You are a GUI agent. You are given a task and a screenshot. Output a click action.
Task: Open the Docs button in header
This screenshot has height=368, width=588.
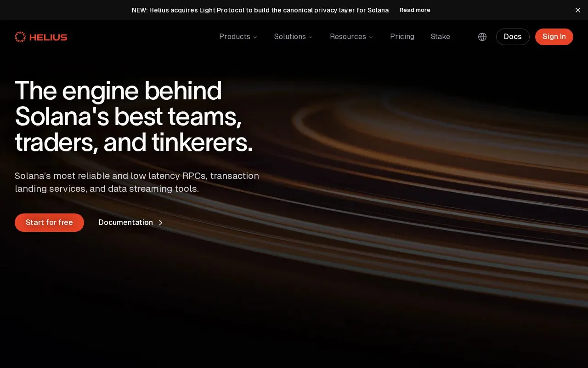(513, 37)
